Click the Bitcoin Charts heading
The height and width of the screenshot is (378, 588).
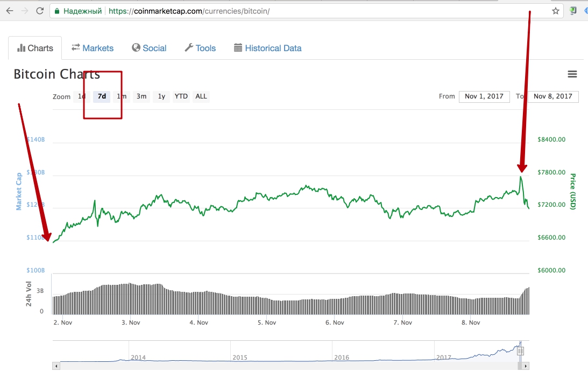(x=57, y=74)
